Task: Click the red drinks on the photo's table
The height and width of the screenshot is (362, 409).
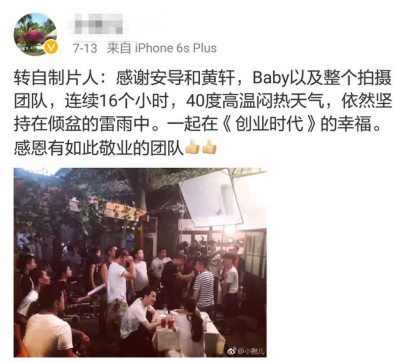Action: (167, 322)
